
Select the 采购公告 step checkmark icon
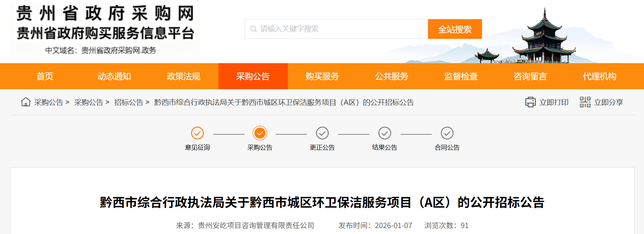coord(260,133)
